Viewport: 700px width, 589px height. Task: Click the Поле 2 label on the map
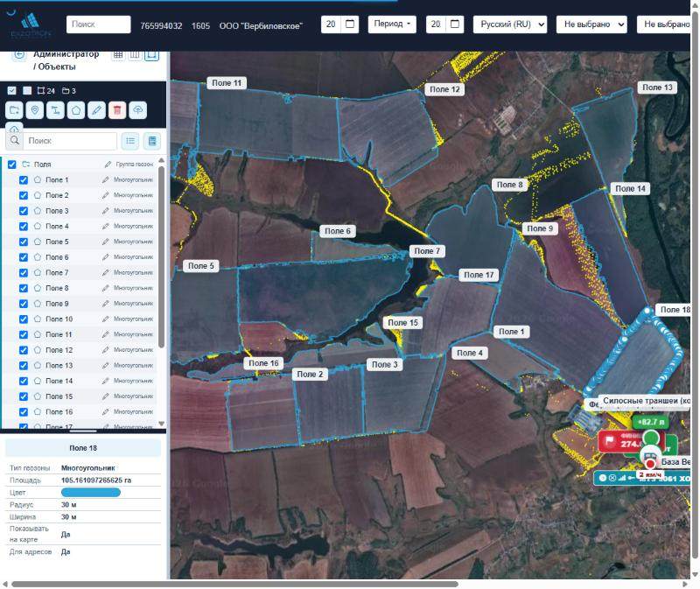coord(310,375)
